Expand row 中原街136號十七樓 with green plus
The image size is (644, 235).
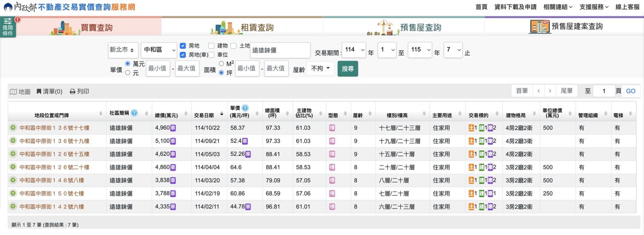tap(13, 128)
